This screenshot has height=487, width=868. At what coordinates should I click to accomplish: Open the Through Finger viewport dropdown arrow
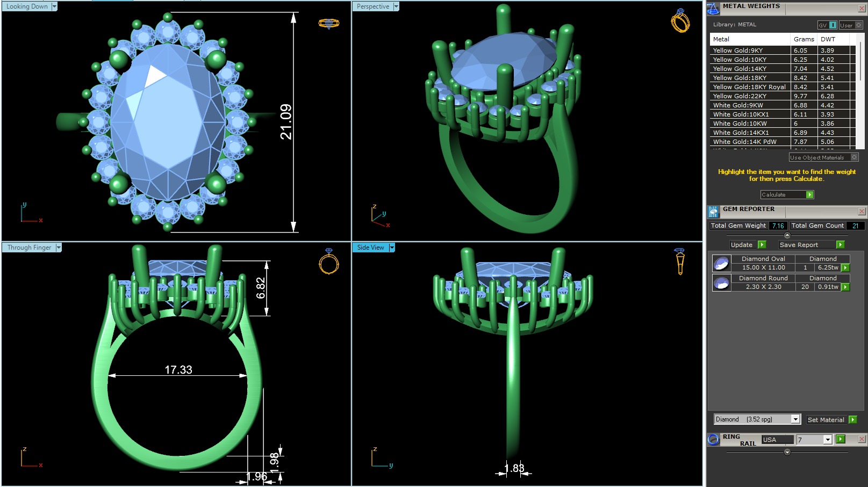pos(59,248)
